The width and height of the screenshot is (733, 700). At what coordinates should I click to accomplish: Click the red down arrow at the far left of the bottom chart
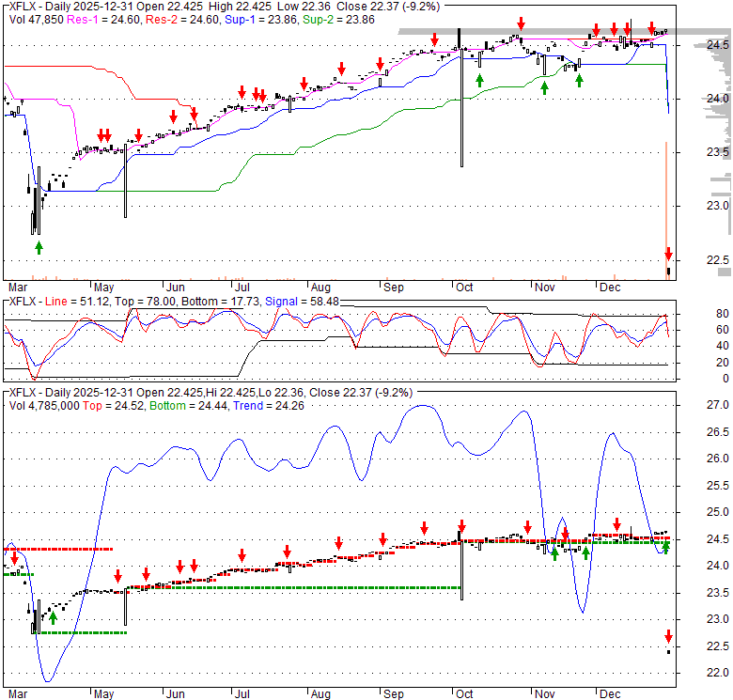[x=14, y=558]
